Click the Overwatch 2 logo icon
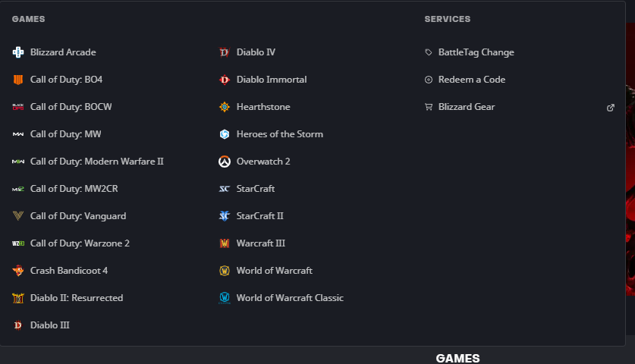 pos(224,162)
